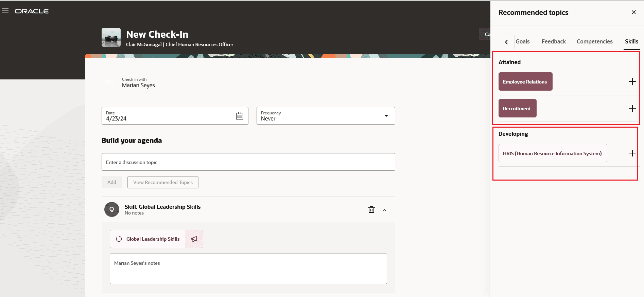The width and height of the screenshot is (644, 297).
Task: Click the HRIS skill chip
Action: point(553,153)
